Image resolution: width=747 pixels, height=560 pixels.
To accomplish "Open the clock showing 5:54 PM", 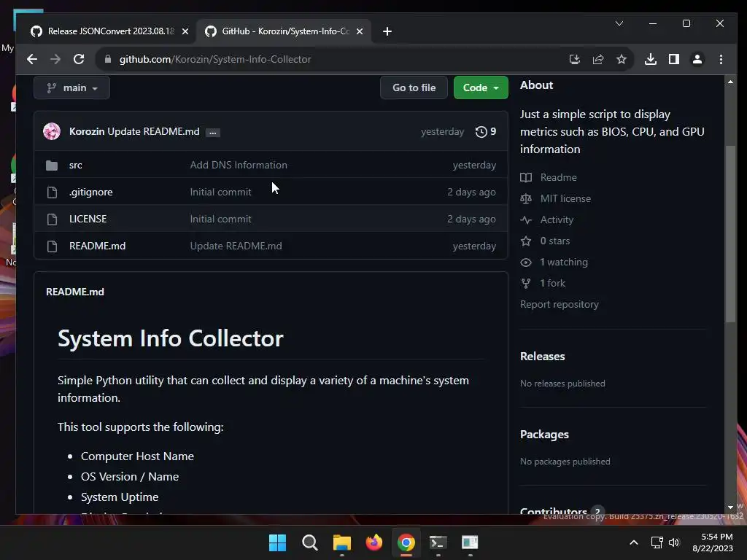I will pos(713,542).
